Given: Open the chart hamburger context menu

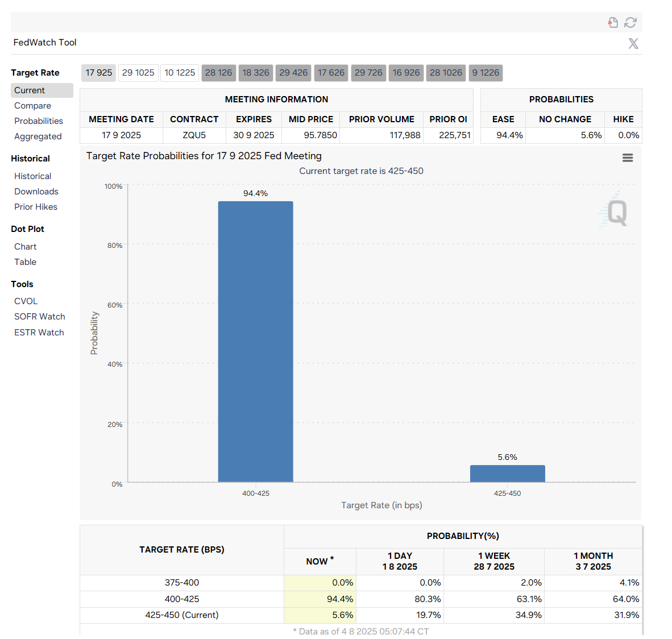Looking at the screenshot, I should point(628,158).
